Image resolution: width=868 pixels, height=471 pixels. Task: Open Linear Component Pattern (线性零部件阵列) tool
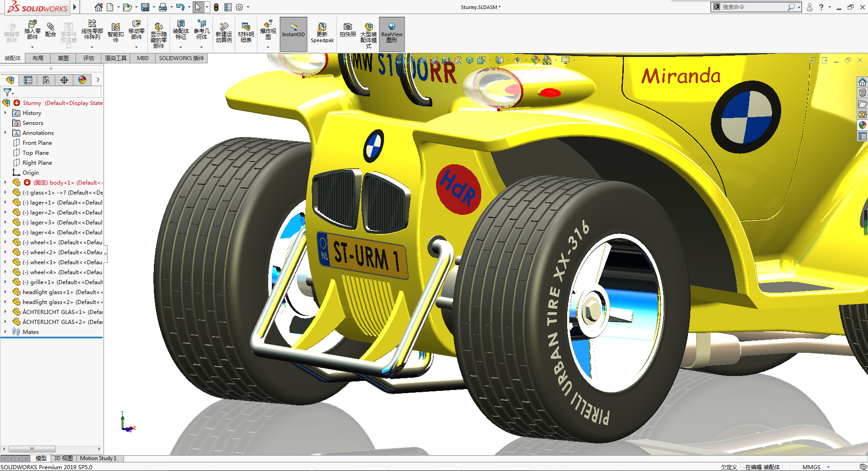click(92, 30)
